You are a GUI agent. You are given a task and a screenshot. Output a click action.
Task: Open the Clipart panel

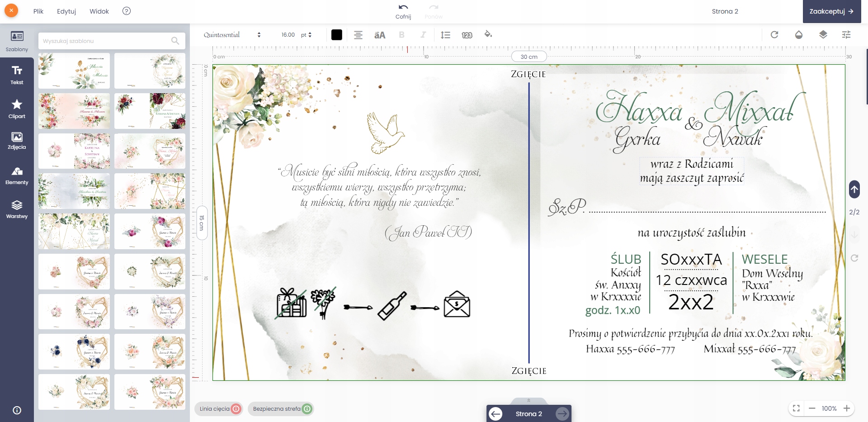17,109
